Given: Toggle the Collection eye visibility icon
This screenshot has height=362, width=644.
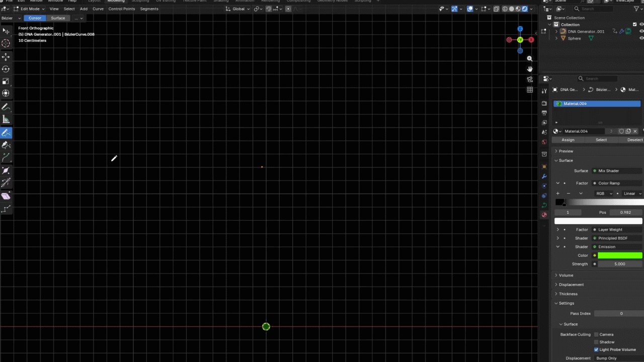Looking at the screenshot, I should coord(641,25).
